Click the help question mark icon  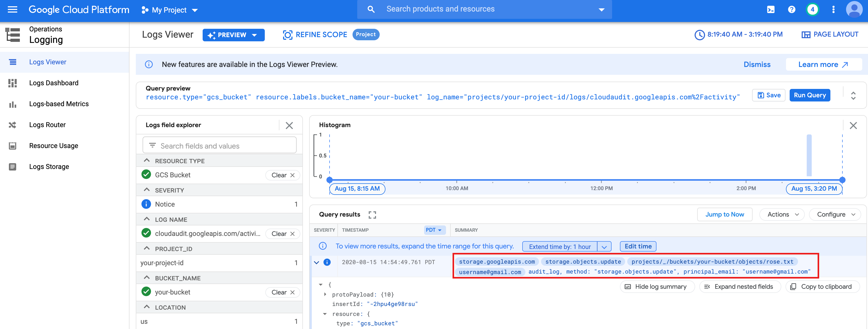791,10
